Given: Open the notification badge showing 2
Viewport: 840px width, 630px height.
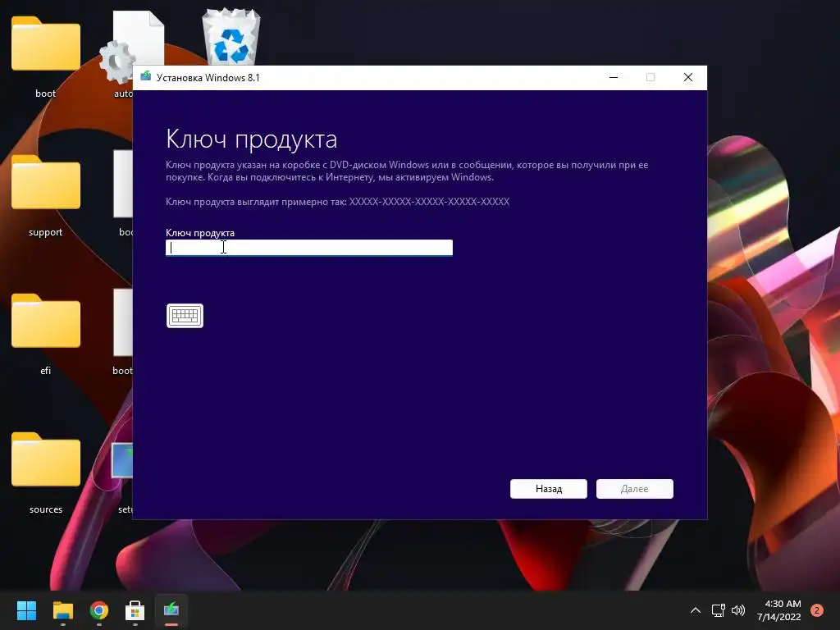Looking at the screenshot, I should pos(817,610).
